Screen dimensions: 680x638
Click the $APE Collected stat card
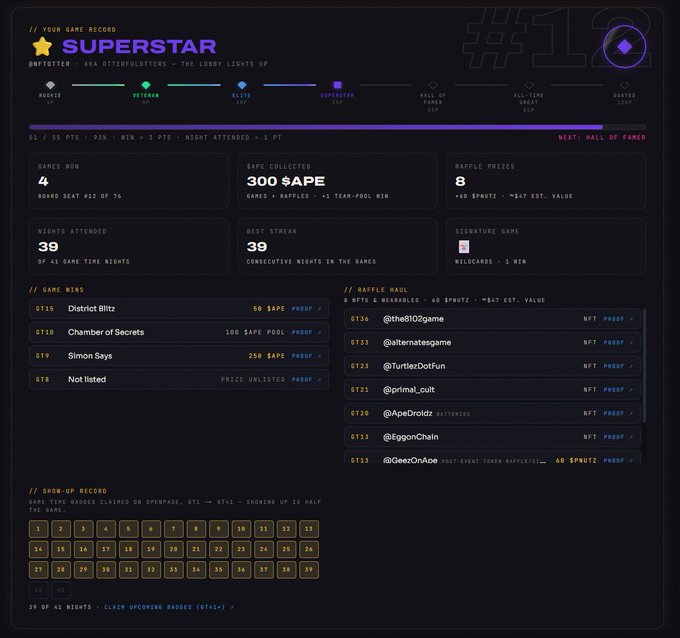(337, 181)
